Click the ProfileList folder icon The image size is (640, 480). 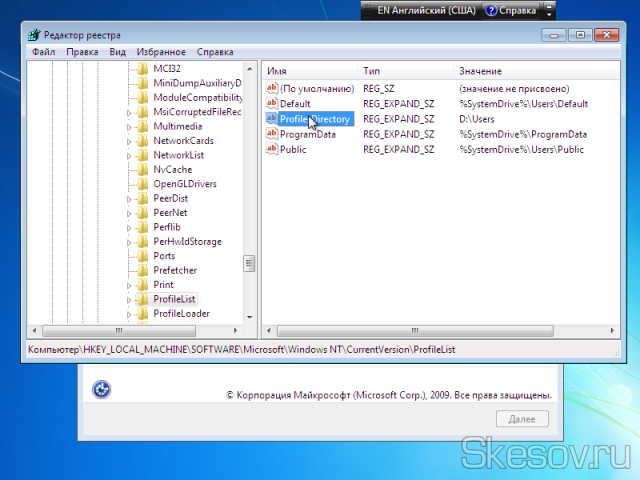142,299
